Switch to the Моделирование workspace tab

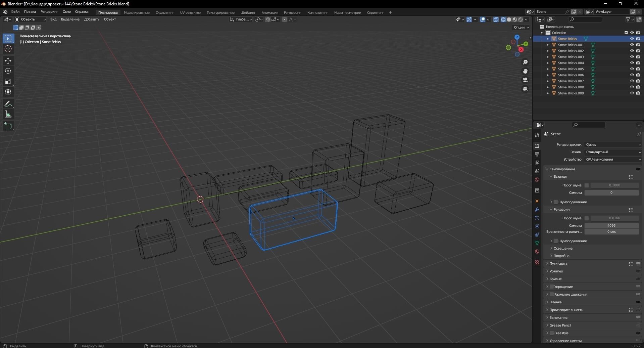tap(137, 12)
